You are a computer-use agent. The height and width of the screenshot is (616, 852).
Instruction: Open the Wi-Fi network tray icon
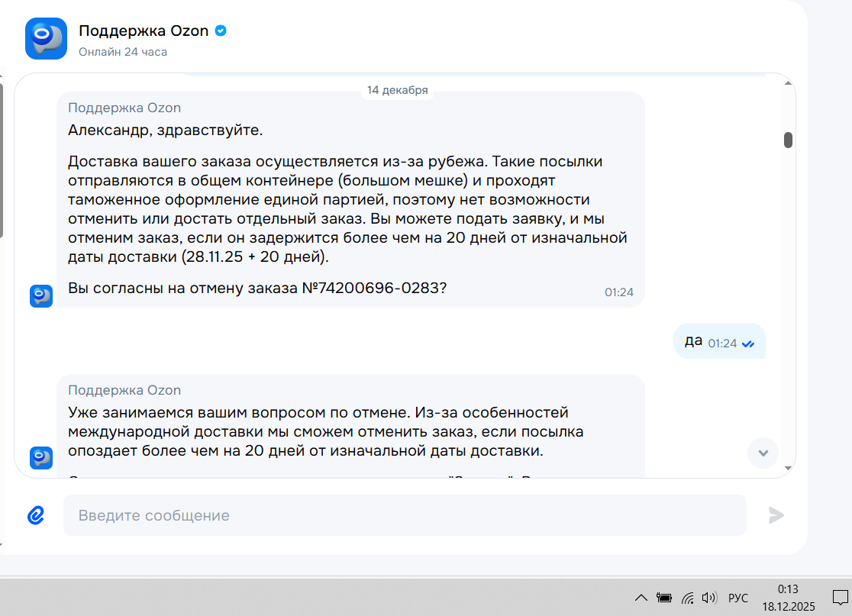(x=687, y=598)
